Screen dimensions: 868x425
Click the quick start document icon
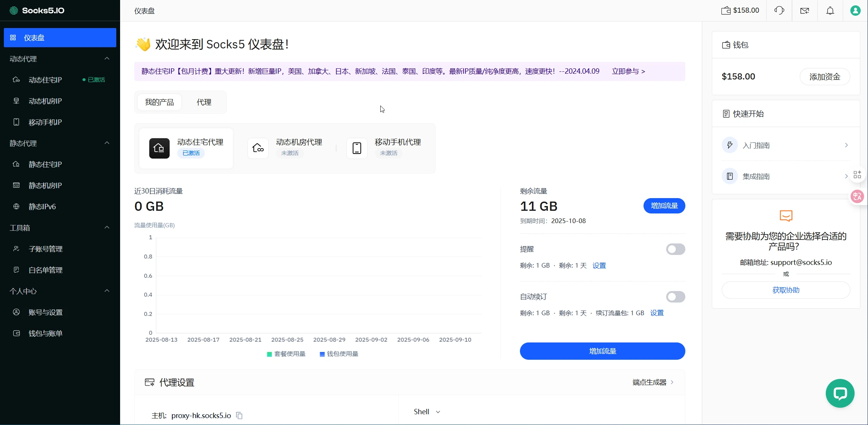[726, 114]
